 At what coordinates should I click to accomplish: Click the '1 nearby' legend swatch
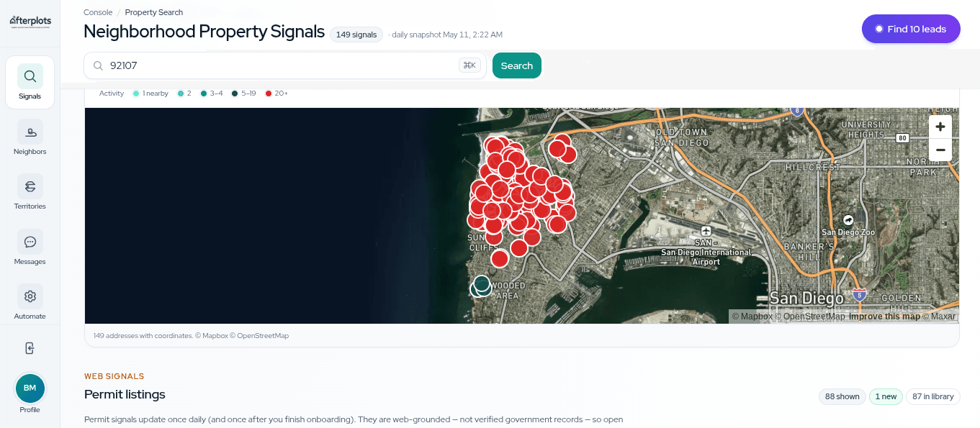[136, 94]
